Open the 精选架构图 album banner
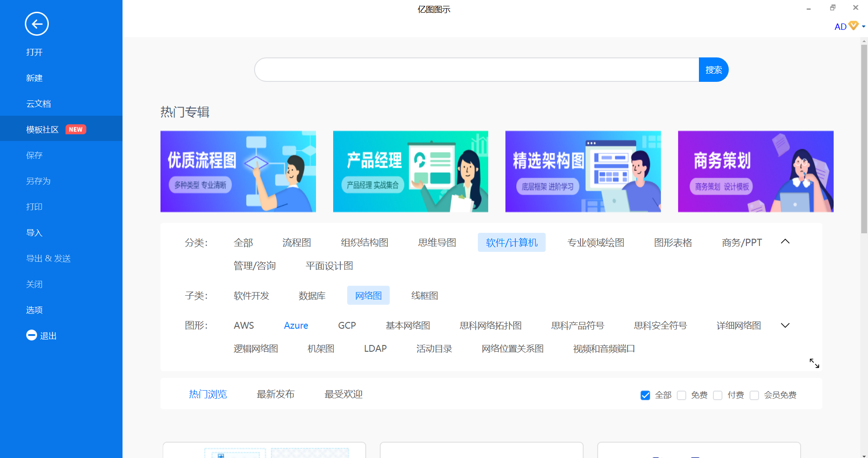 583,171
